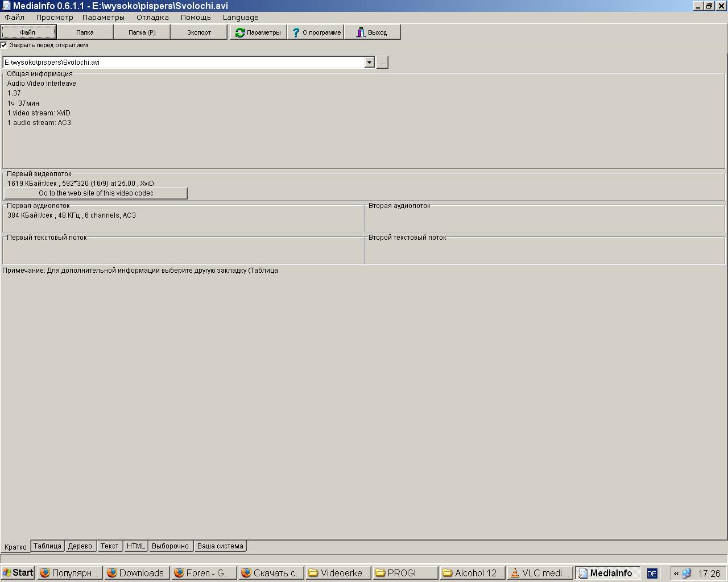This screenshot has height=582, width=728.
Task: Click the audio line 384 КБайт/сек, 48 КГц
Action: [x=72, y=215]
